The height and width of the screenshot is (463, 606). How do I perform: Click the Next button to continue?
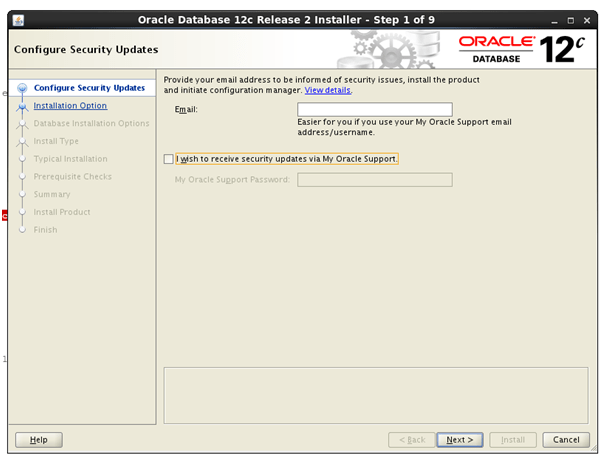coord(459,440)
